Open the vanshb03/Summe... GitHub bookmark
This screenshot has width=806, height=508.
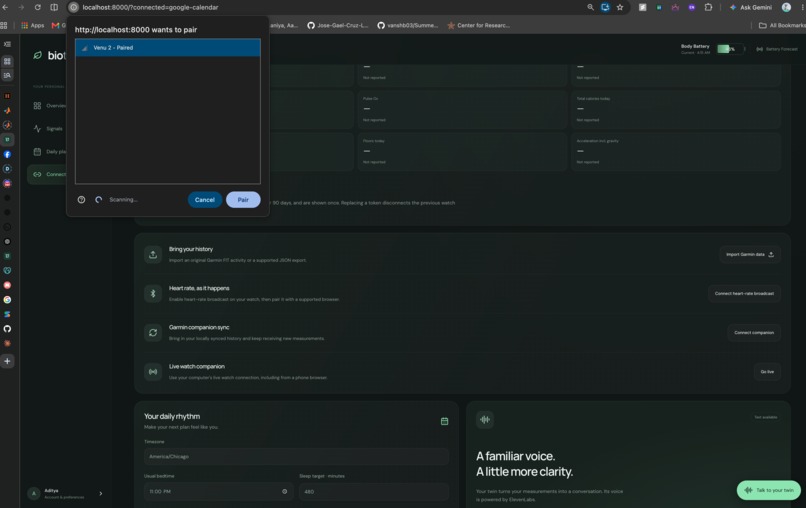(x=408, y=25)
